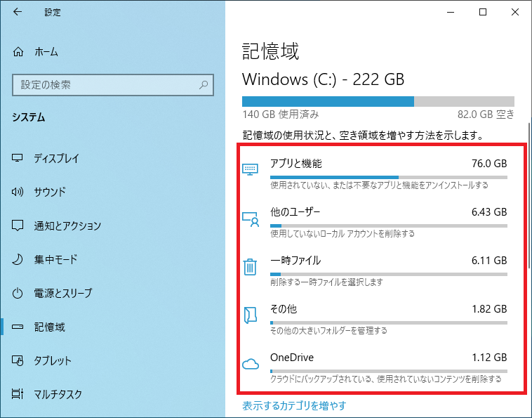Viewport: 532px width, 418px height.
Task: Click the 140 GB 使用済み label
Action: point(281,115)
